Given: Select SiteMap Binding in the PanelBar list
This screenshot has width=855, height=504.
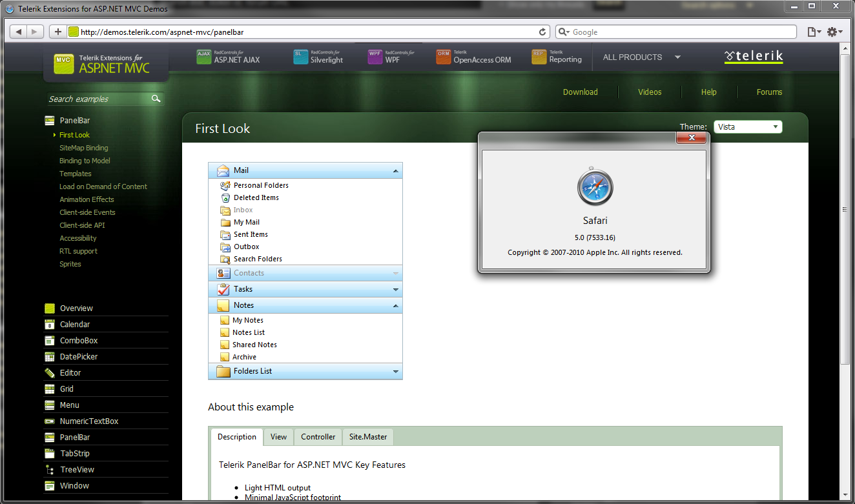Looking at the screenshot, I should coord(84,148).
